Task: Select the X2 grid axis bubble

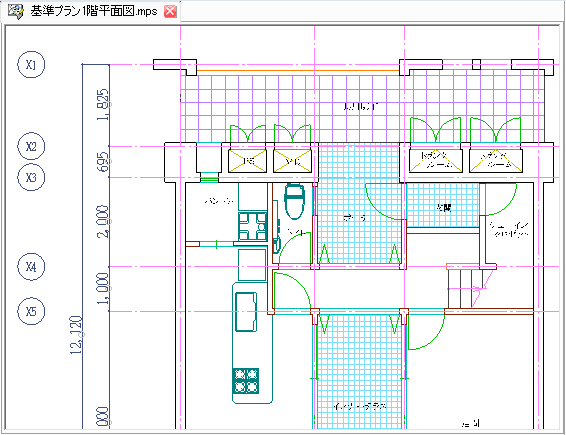Action: coord(31,146)
